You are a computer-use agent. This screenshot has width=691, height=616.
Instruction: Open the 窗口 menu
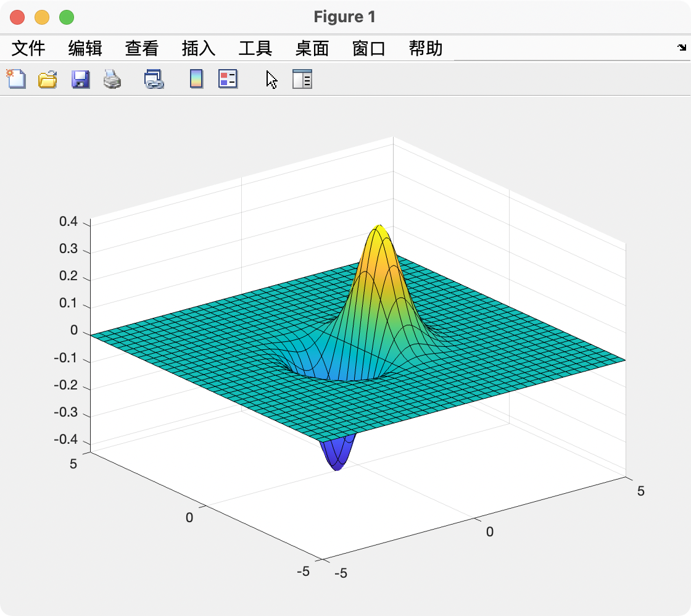369,49
